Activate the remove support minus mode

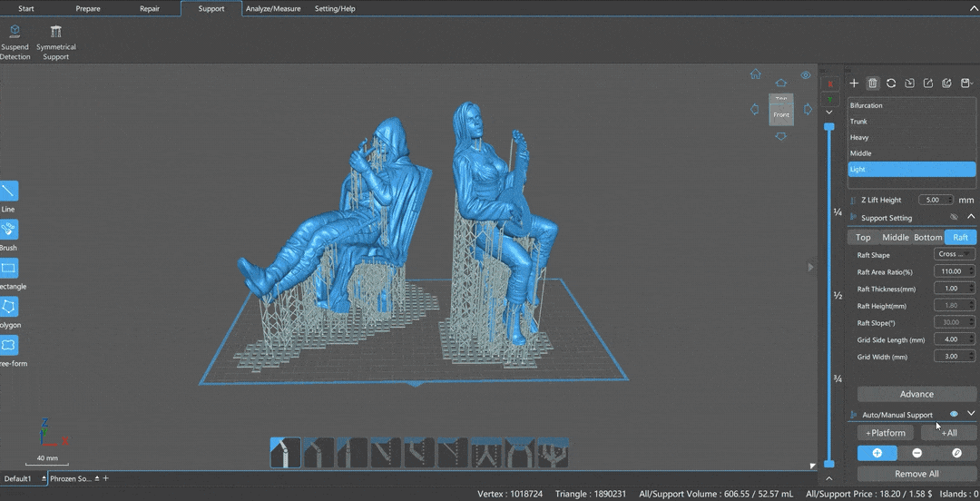(916, 453)
